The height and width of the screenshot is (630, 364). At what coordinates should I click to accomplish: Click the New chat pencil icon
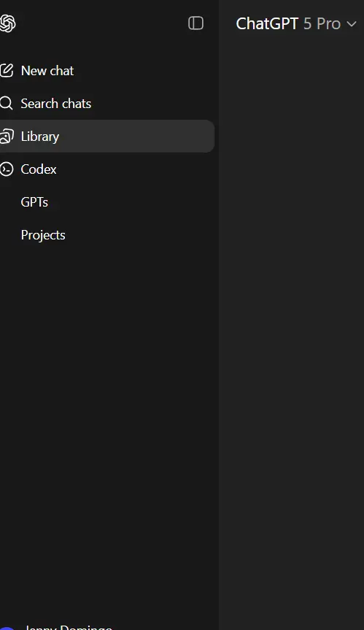[7, 70]
